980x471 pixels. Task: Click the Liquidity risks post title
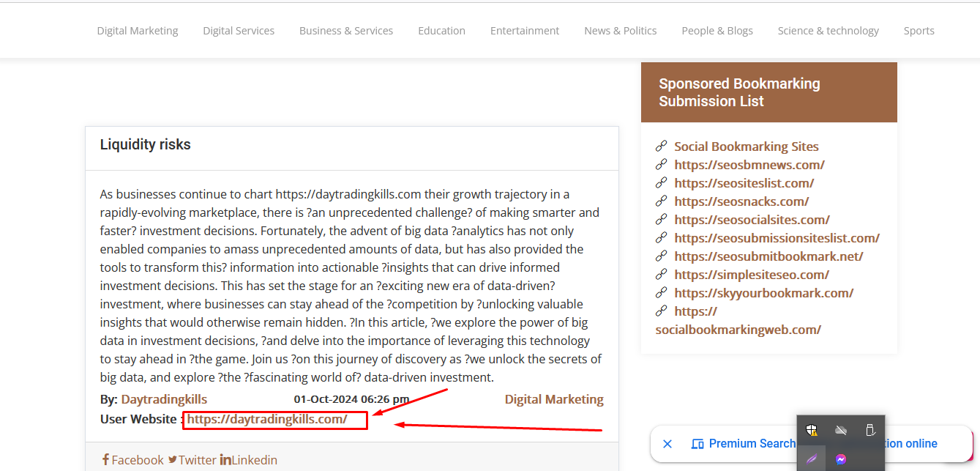(145, 144)
